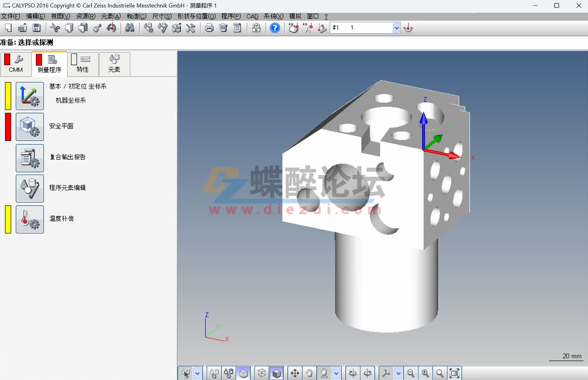This screenshot has width=588, height=380.
Task: Open the 构造(C) menu
Action: click(x=136, y=16)
